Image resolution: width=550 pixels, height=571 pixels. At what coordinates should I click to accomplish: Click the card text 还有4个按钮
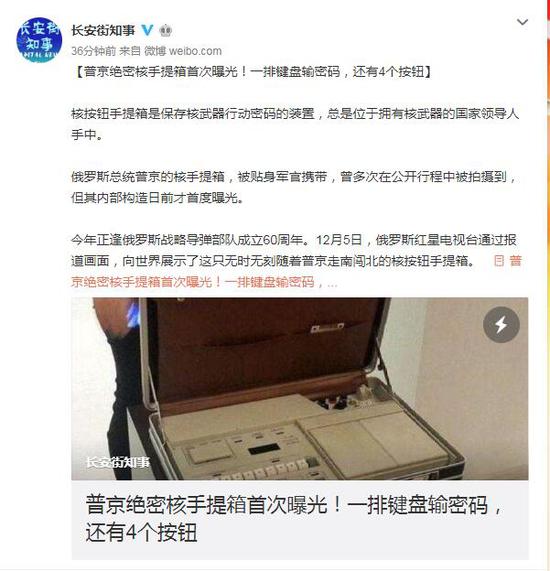[x=141, y=532]
